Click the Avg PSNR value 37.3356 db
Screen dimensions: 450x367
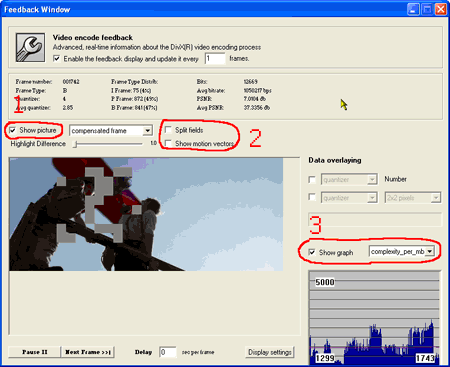(257, 108)
